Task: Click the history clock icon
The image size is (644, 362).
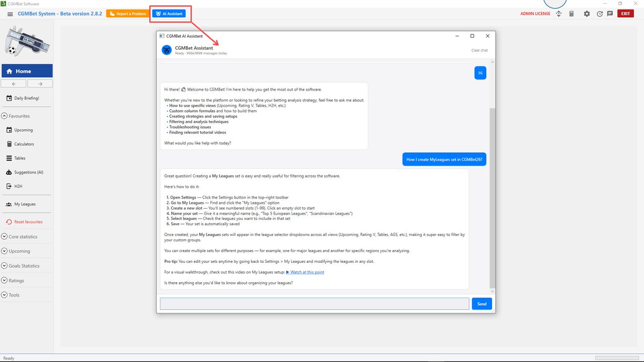Action: pos(599,14)
